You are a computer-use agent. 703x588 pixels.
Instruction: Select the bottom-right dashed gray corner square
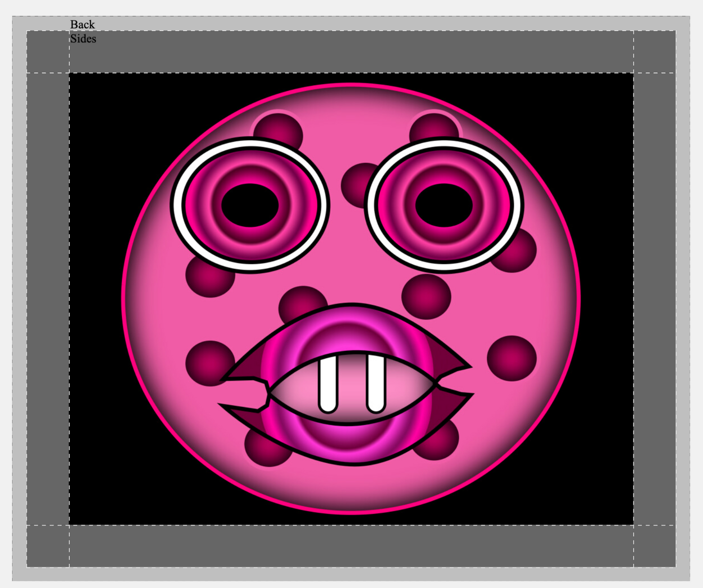tap(654, 546)
